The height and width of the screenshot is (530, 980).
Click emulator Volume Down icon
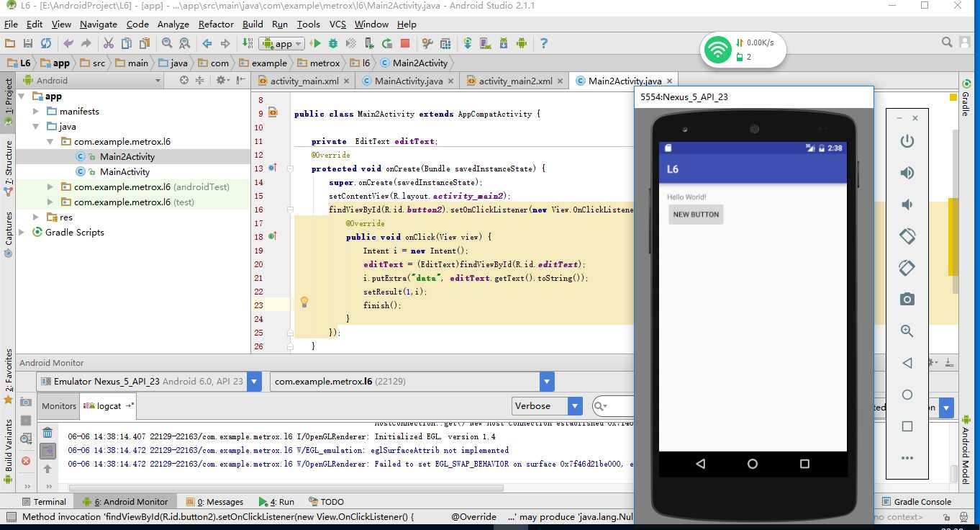tap(907, 205)
